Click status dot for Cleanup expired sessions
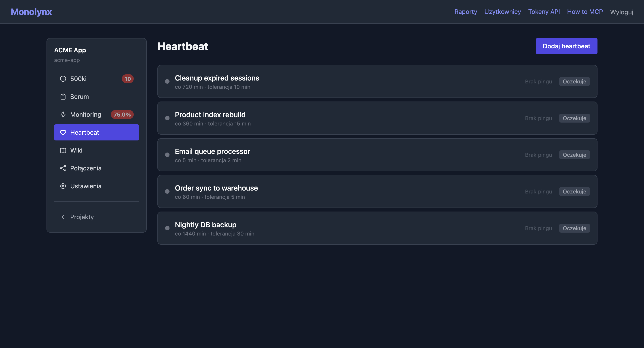This screenshot has width=644, height=348. [x=167, y=81]
